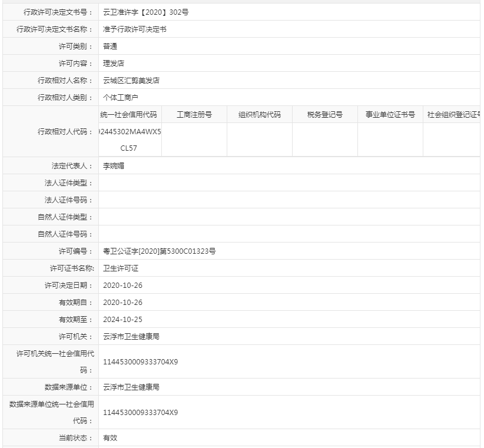Click the 许可证书名称 label
Screen dimensions: 484x448
[72, 268]
